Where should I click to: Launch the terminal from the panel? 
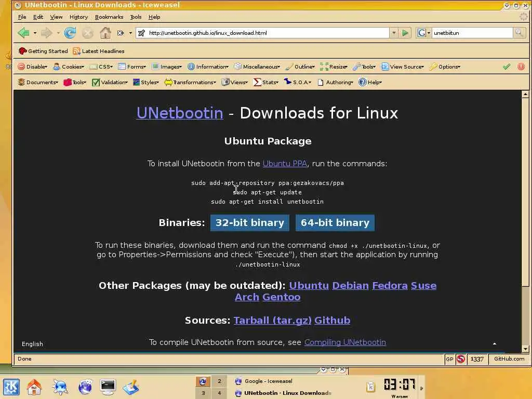pyautogui.click(x=108, y=387)
